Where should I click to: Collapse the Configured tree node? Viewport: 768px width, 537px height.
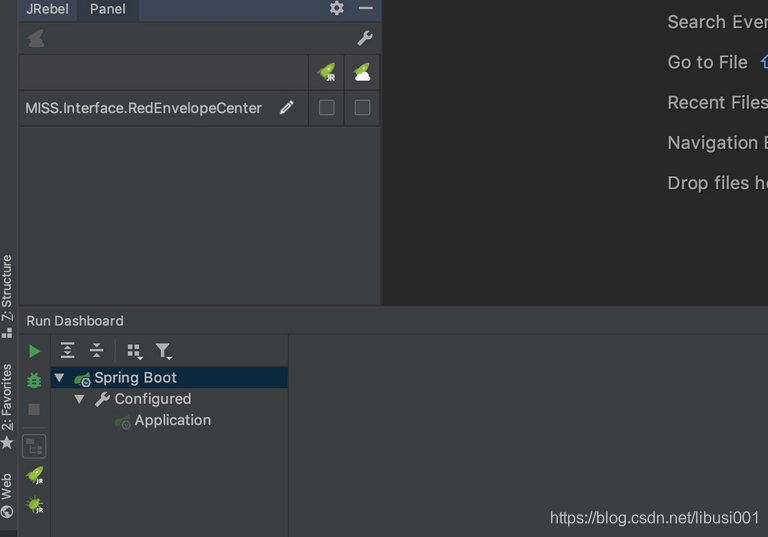(79, 399)
